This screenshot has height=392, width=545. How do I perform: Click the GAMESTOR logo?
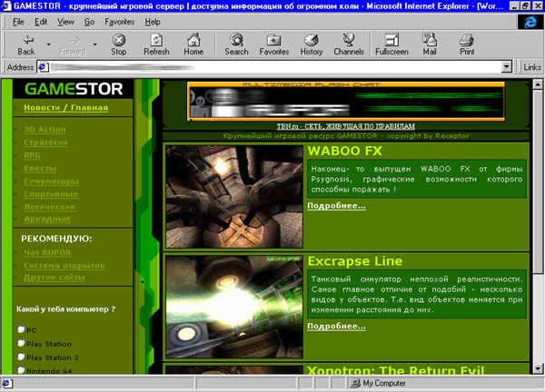(74, 89)
